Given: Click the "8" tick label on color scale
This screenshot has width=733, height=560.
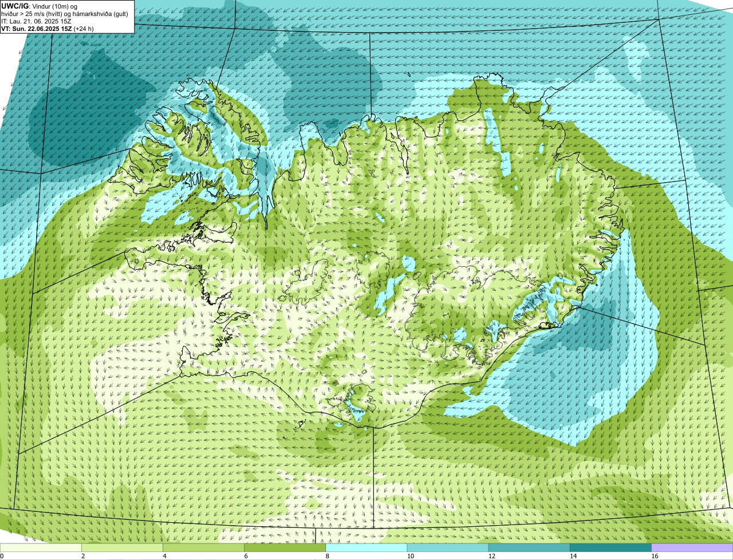Looking at the screenshot, I should tap(327, 556).
